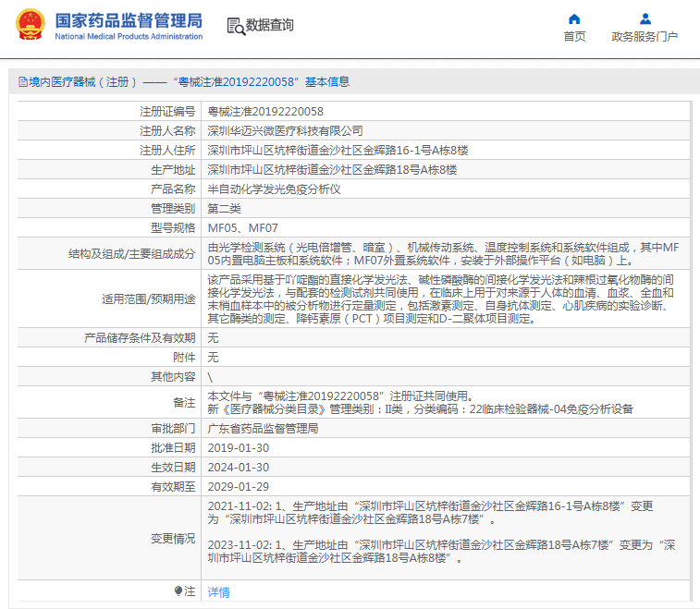Click 第二类 management category value
The image size is (700, 609).
coord(224,208)
